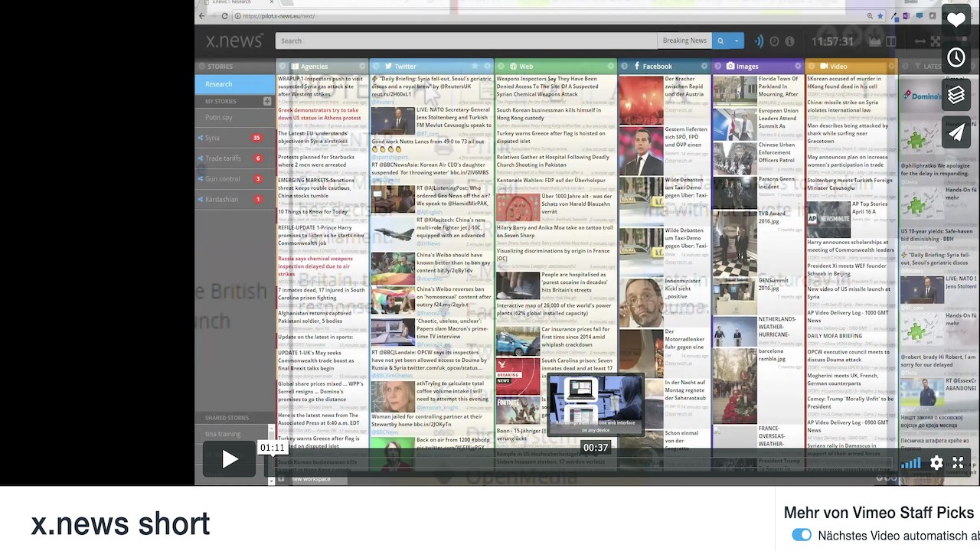
Task: Click the Breaking News button
Action: (684, 41)
